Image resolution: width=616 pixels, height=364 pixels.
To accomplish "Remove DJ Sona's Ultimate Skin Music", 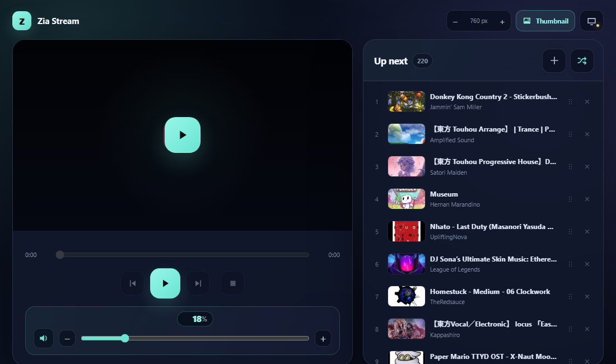I will pos(587,264).
